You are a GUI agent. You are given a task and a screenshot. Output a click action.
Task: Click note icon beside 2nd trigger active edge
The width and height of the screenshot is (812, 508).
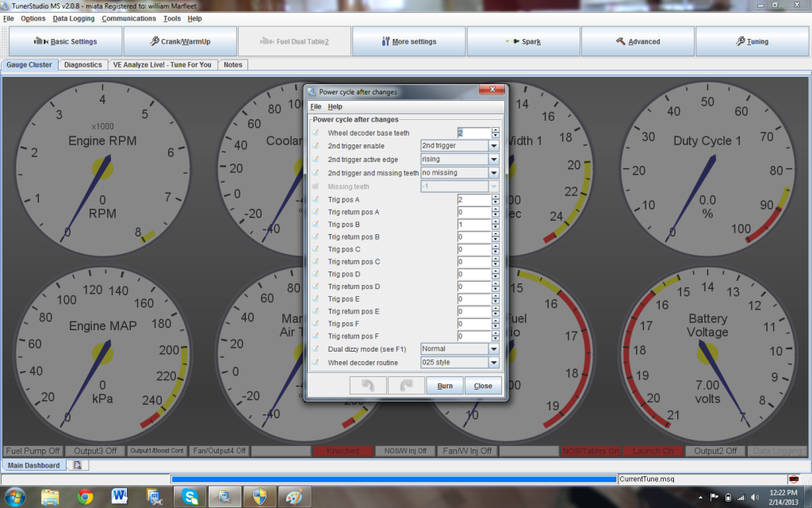pos(316,159)
